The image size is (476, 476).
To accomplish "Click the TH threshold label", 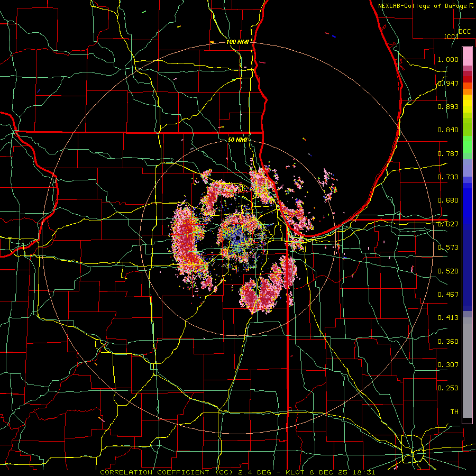I will [454, 412].
